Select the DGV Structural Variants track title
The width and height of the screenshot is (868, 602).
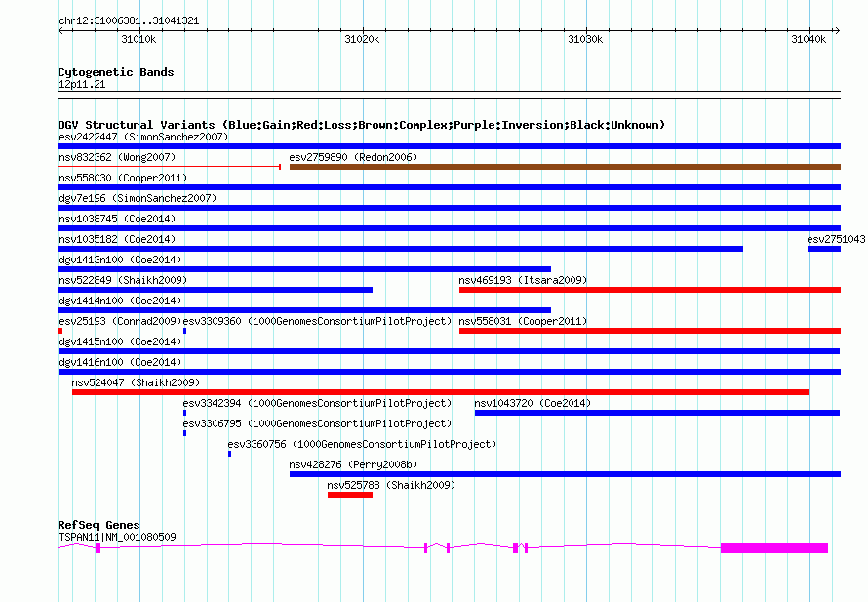(x=362, y=125)
